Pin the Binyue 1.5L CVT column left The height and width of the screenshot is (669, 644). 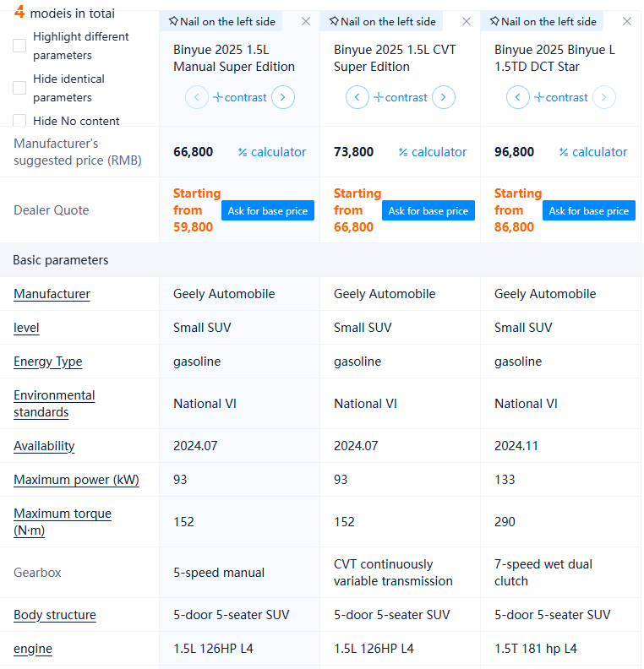click(382, 21)
